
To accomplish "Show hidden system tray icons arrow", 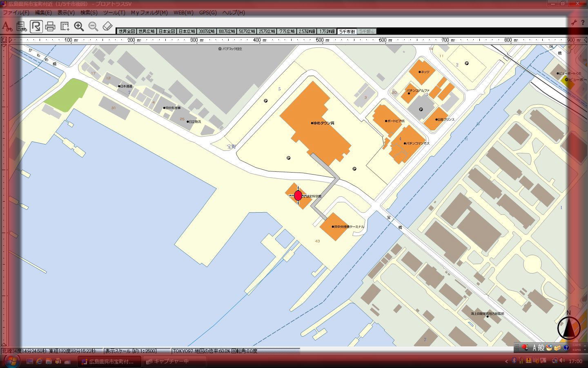I will [x=507, y=361].
